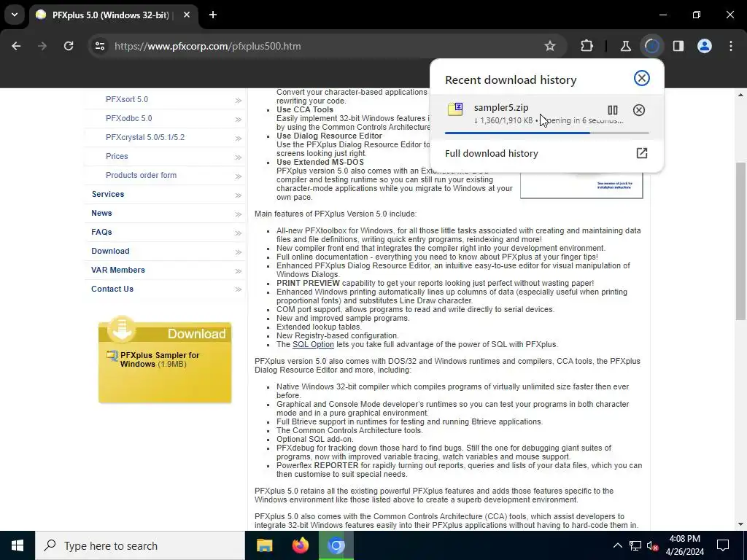
Task: Open the notifications center icon
Action: [x=723, y=545]
